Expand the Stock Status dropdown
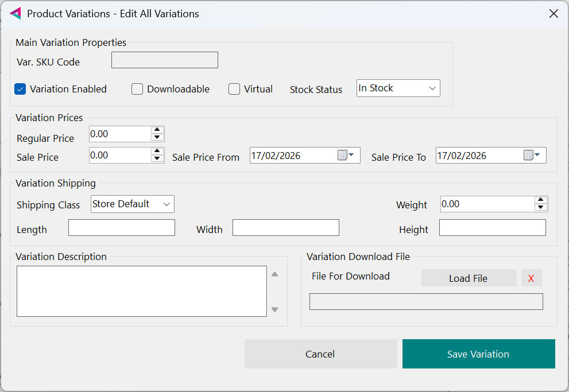569x392 pixels. click(398, 88)
